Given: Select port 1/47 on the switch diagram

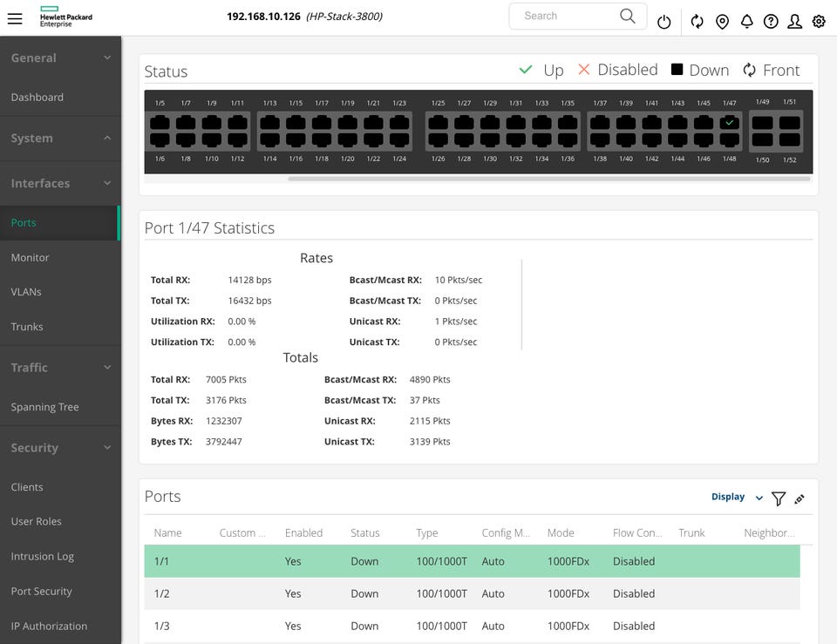Looking at the screenshot, I should click(730, 123).
